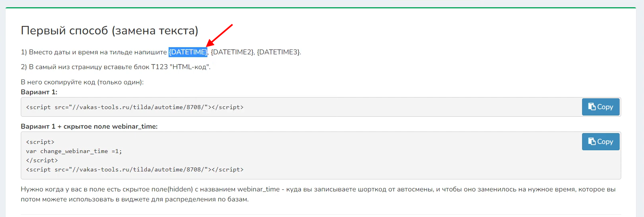Click the opening <script> line in second block
The height and width of the screenshot is (217, 644).
[x=40, y=142]
